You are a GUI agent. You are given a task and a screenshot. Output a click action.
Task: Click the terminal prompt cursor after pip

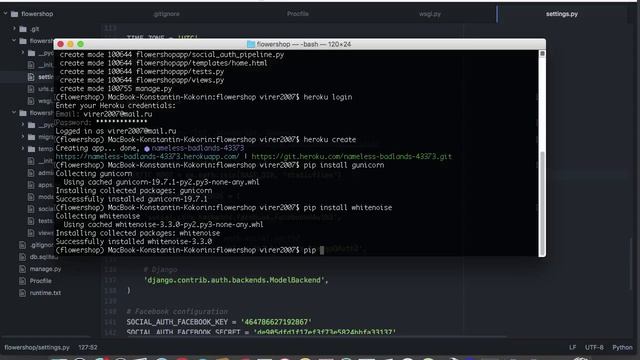click(x=322, y=250)
